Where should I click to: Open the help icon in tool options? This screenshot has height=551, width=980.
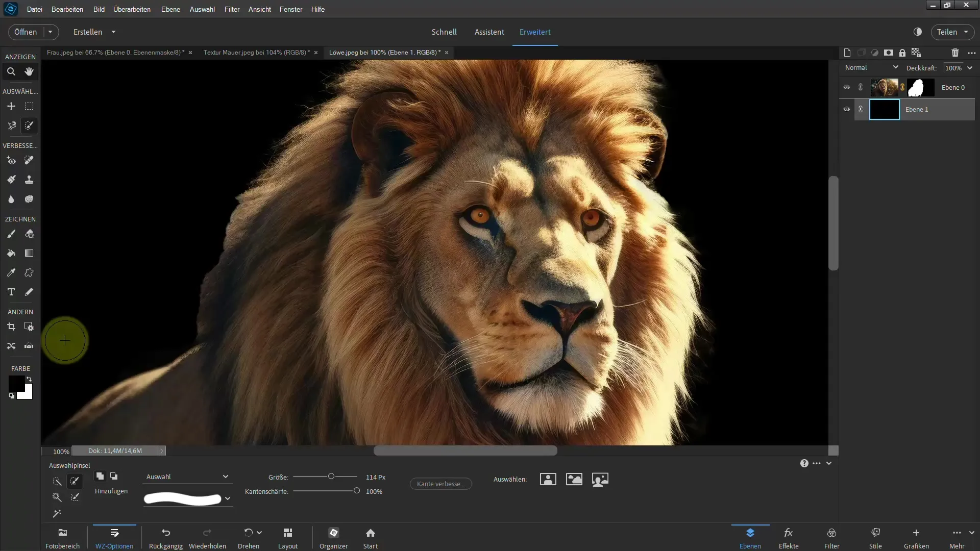pos(804,463)
